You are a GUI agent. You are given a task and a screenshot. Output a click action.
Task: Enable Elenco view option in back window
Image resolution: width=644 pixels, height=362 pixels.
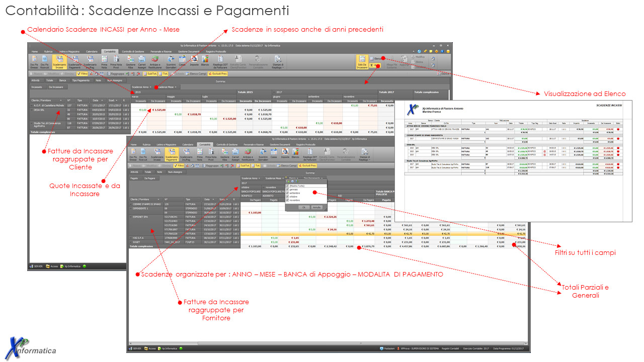click(x=375, y=59)
